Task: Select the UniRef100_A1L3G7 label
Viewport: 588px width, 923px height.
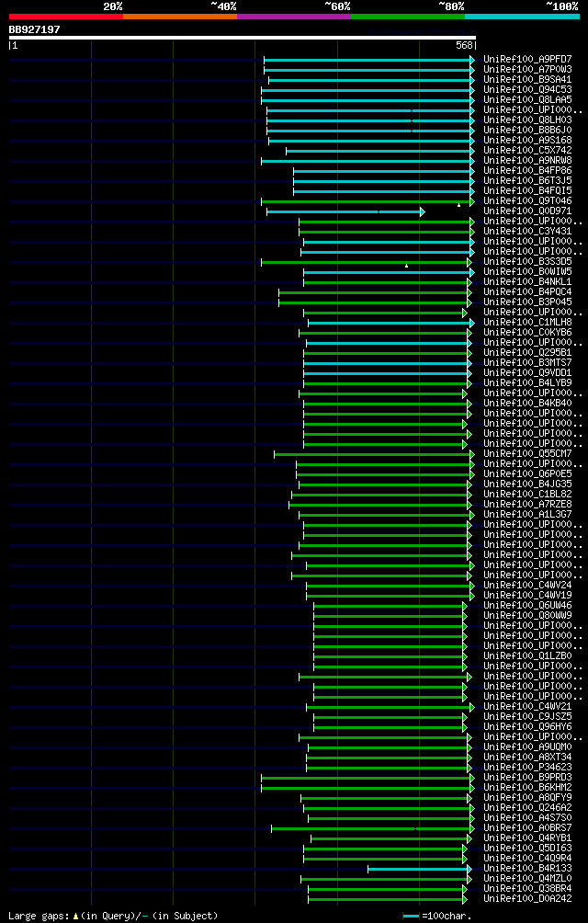Action: pyautogui.click(x=527, y=515)
